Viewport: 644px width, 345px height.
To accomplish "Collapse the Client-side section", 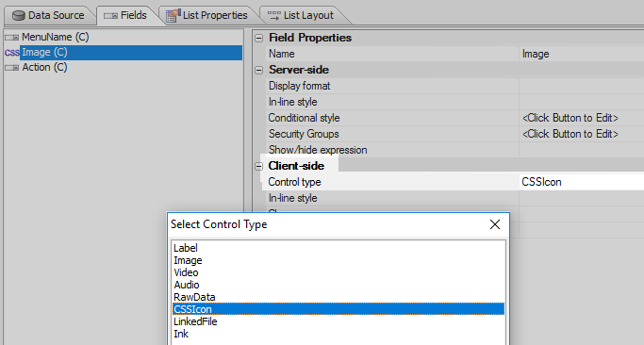I will click(258, 166).
